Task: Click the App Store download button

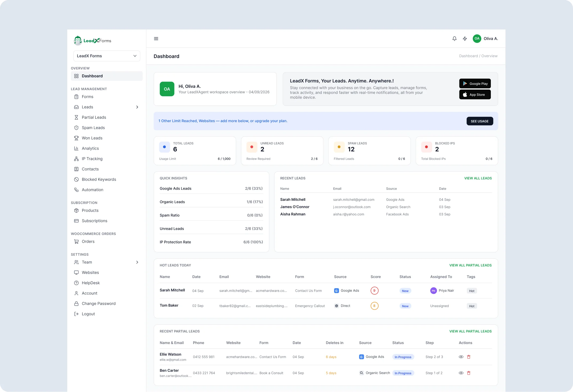Action: pos(475,94)
